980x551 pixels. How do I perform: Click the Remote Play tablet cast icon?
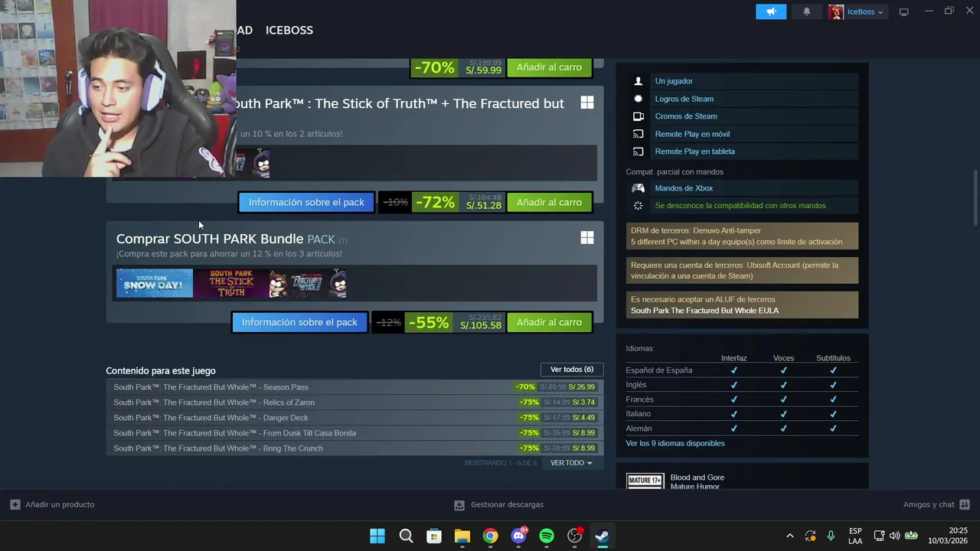click(x=639, y=152)
